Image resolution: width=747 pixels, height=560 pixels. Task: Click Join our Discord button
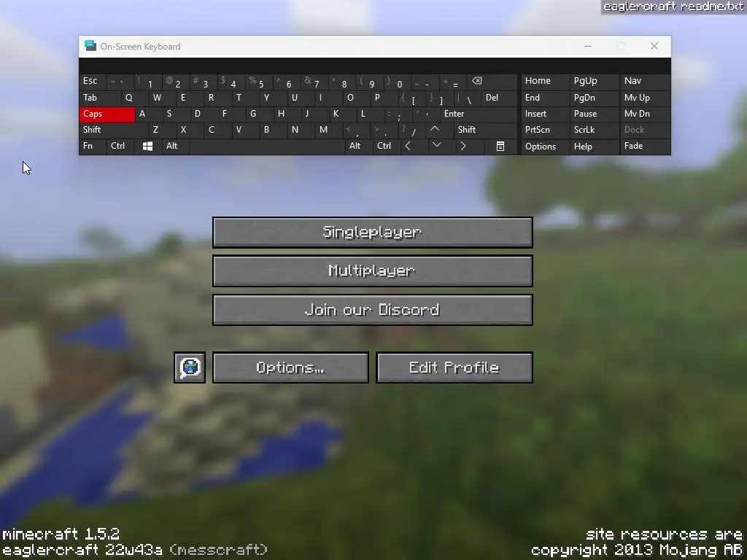point(373,310)
